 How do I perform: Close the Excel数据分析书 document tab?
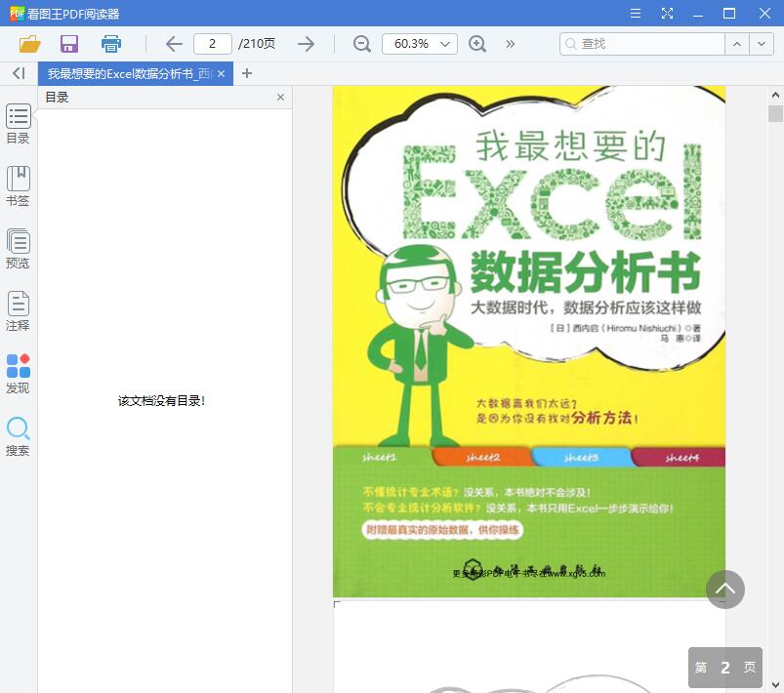(x=221, y=74)
